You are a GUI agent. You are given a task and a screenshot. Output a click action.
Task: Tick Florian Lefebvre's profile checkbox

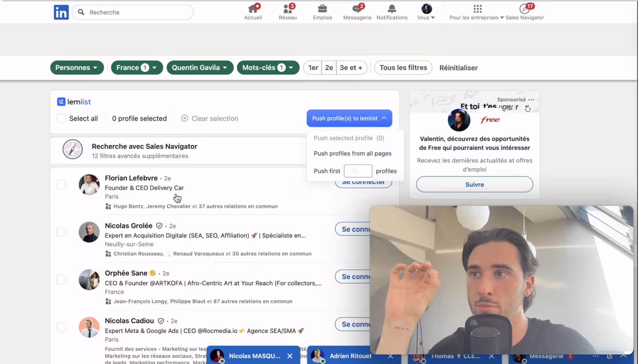pos(61,185)
